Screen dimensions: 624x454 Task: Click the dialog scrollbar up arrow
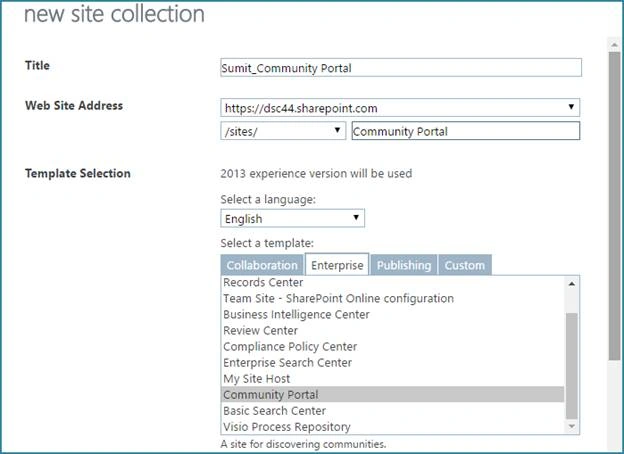click(614, 45)
